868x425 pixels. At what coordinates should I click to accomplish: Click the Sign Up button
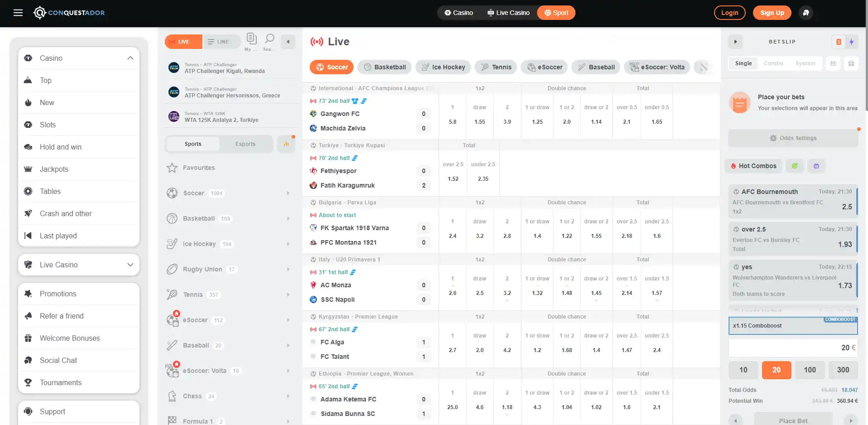[772, 13]
